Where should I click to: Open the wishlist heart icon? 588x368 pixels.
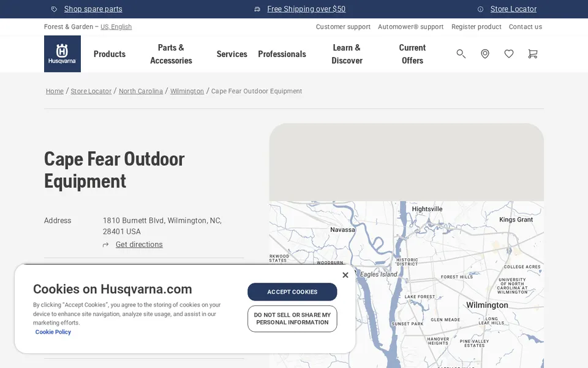[509, 54]
